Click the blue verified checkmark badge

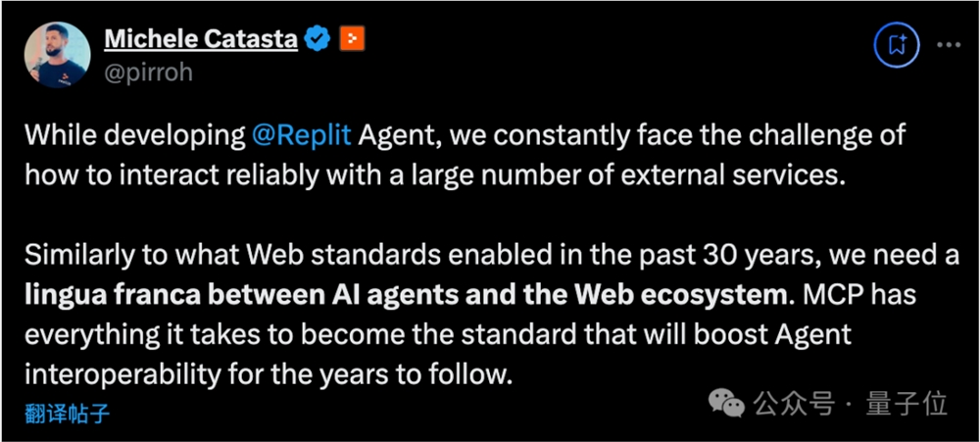[317, 39]
